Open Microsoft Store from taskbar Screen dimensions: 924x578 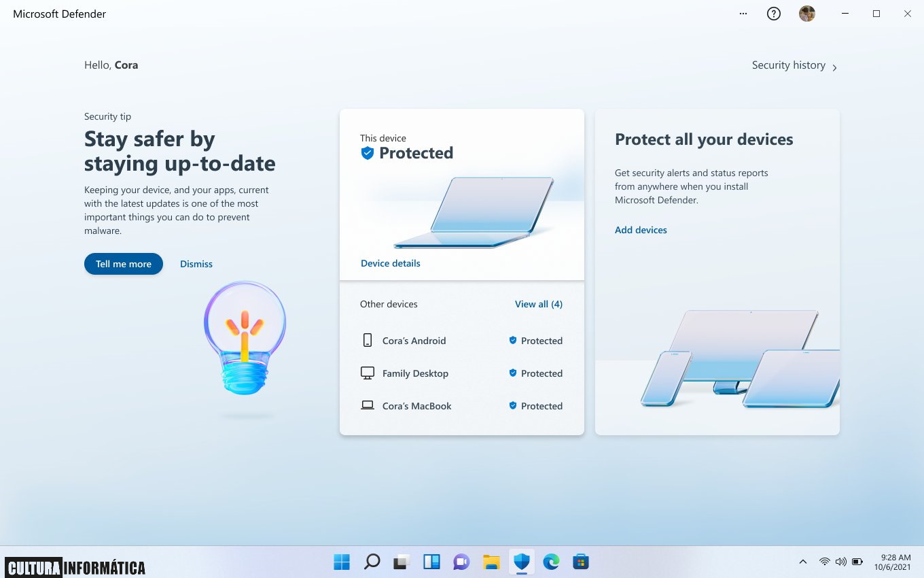pos(581,562)
